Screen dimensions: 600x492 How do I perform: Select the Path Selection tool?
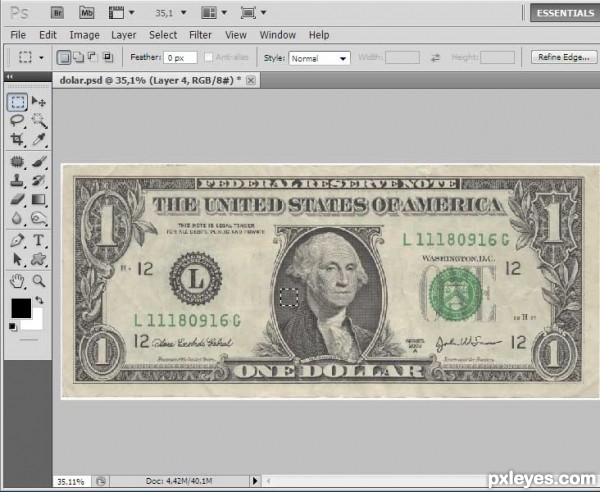coord(17,259)
